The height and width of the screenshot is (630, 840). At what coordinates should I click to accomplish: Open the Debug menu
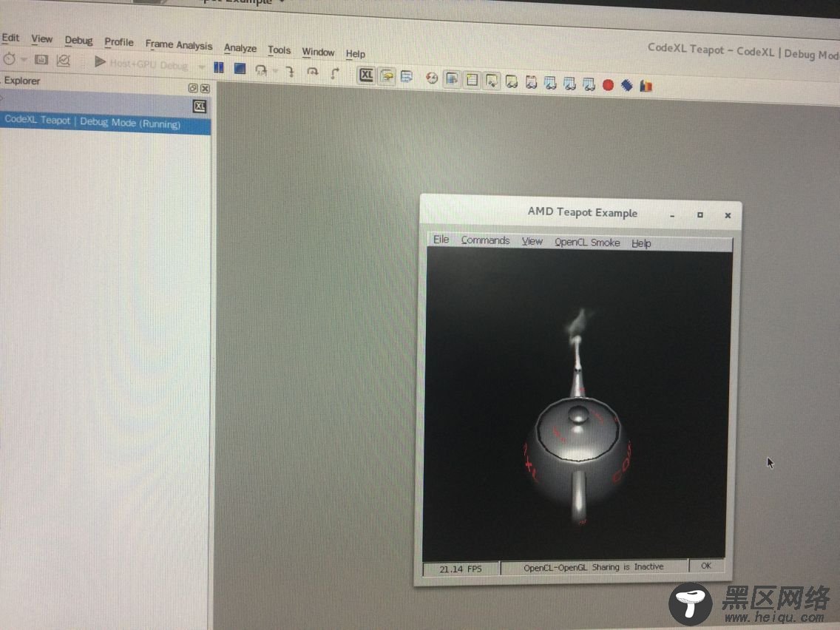(78, 40)
